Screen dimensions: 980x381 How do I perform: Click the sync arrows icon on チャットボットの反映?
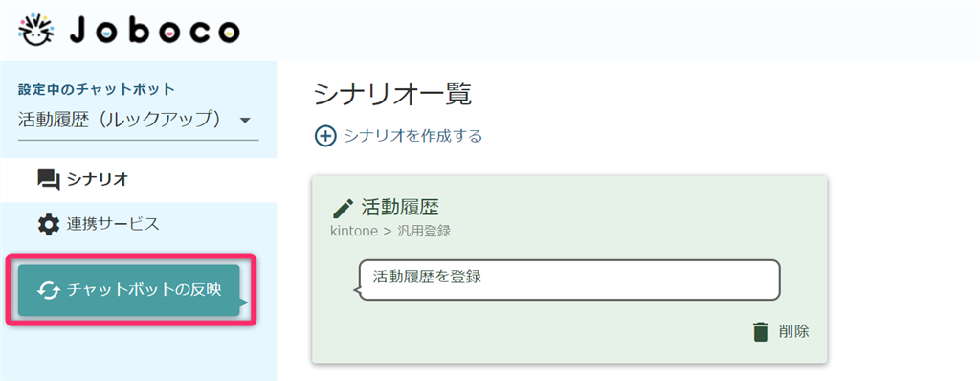(x=49, y=290)
